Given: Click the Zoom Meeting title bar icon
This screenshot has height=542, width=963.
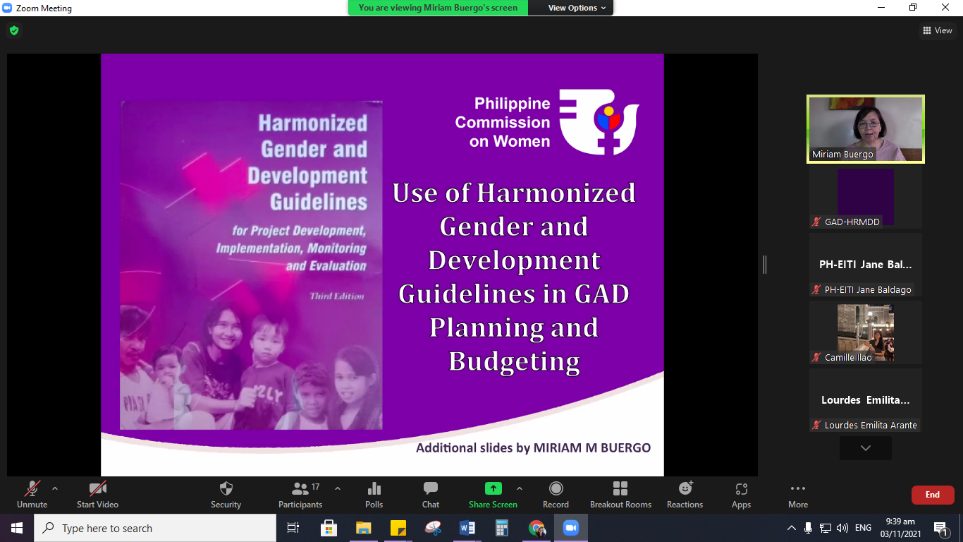Looking at the screenshot, I should coord(7,8).
